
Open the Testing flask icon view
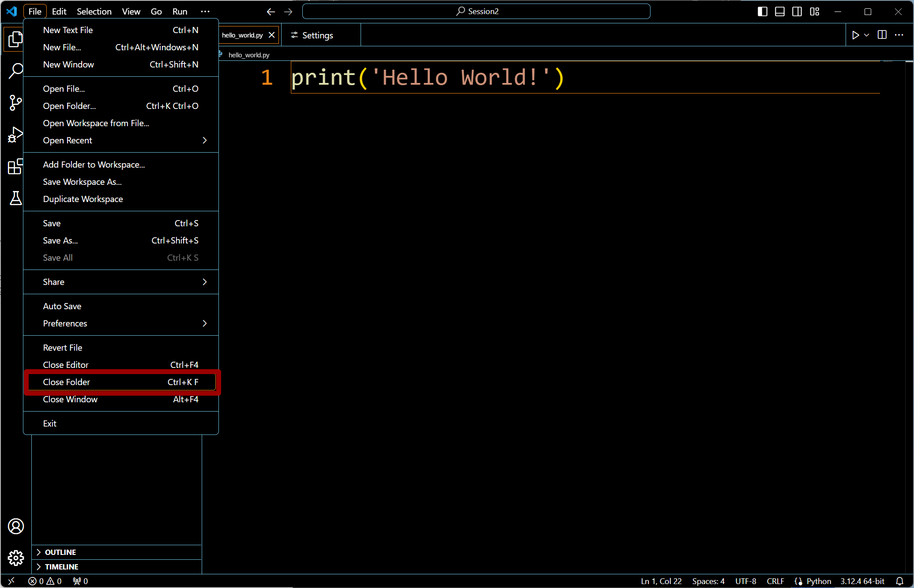pyautogui.click(x=15, y=198)
